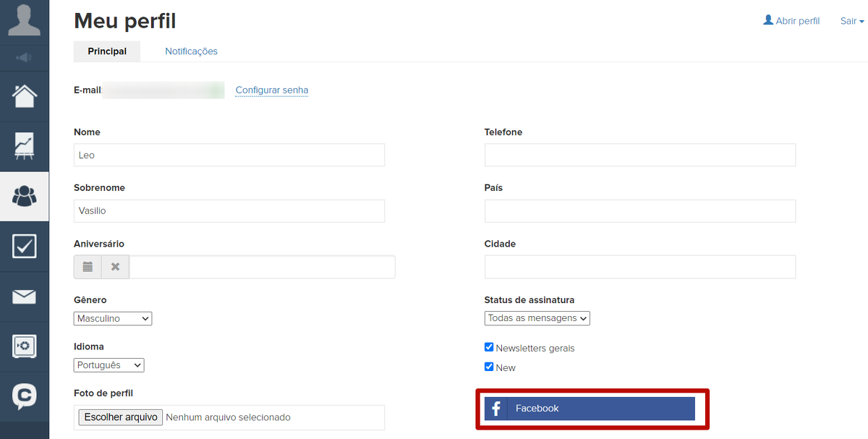Open the envelope messages sidebar icon
This screenshot has height=439, width=868.
pos(25,297)
